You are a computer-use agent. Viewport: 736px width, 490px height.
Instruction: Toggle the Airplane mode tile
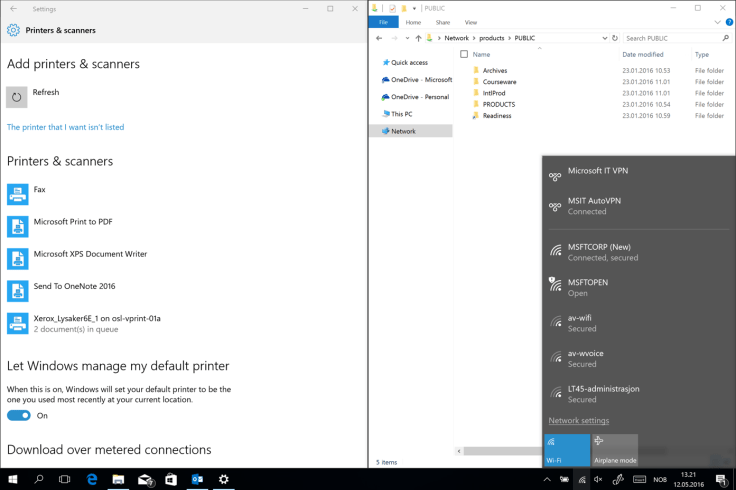[x=615, y=450]
